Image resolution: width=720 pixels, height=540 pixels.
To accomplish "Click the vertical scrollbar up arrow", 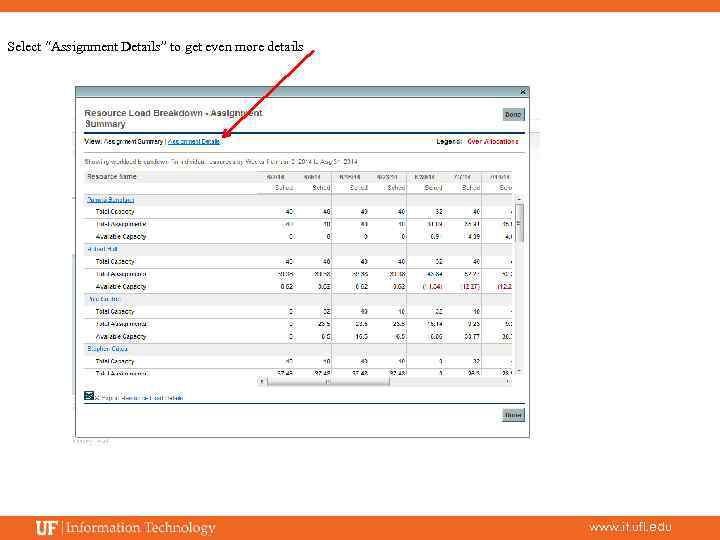I will point(519,200).
